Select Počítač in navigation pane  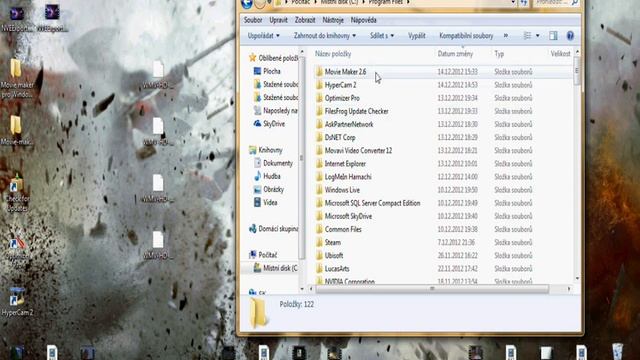point(263,255)
